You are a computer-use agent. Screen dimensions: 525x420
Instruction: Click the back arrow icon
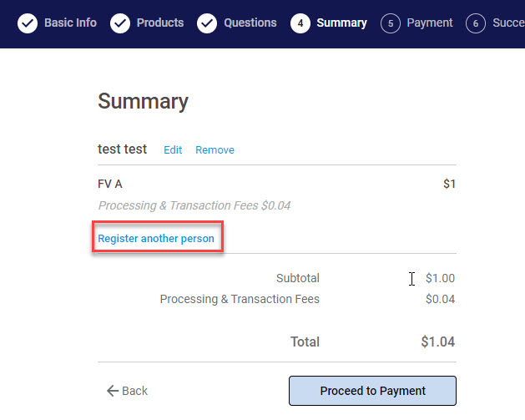(112, 391)
